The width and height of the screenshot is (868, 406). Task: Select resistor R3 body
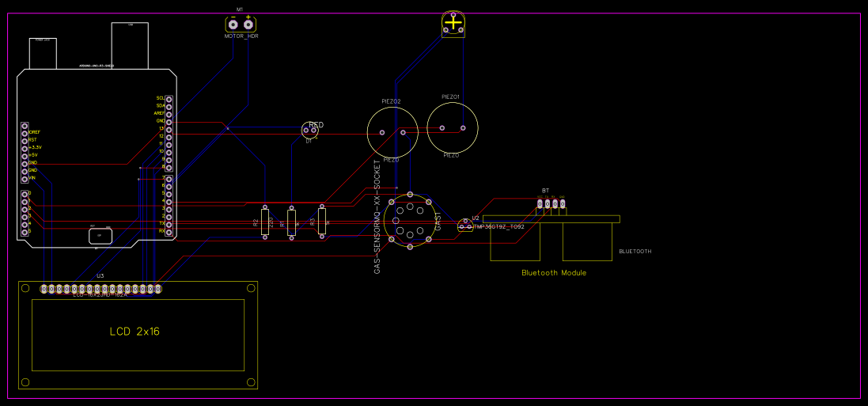[322, 221]
